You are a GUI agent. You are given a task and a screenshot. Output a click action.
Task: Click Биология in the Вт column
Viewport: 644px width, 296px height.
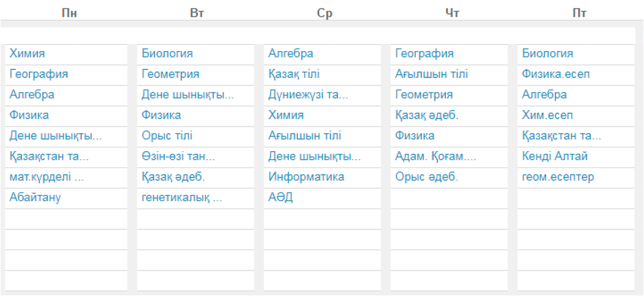pos(167,53)
